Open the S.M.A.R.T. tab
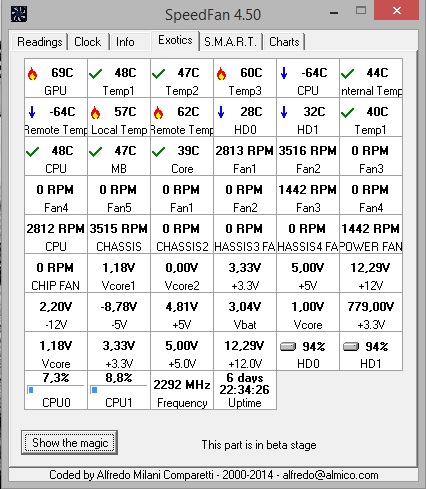This screenshot has height=489, width=426. point(230,42)
